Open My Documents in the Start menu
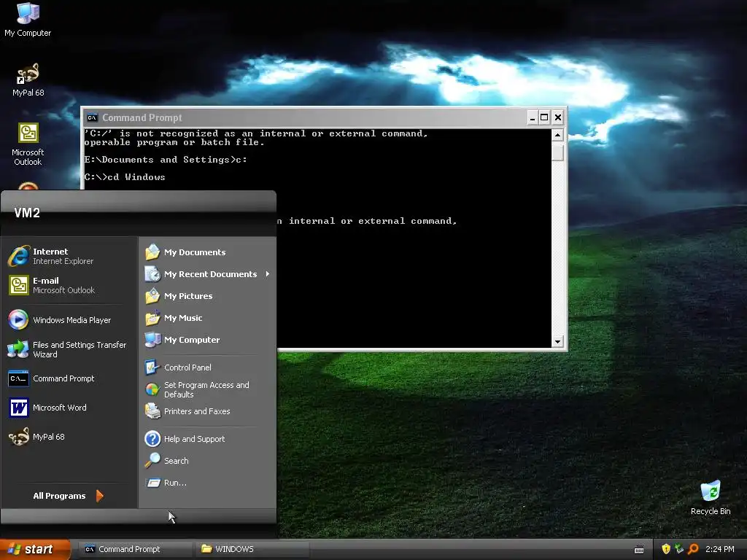Viewport: 747px width, 560px height. click(x=207, y=252)
